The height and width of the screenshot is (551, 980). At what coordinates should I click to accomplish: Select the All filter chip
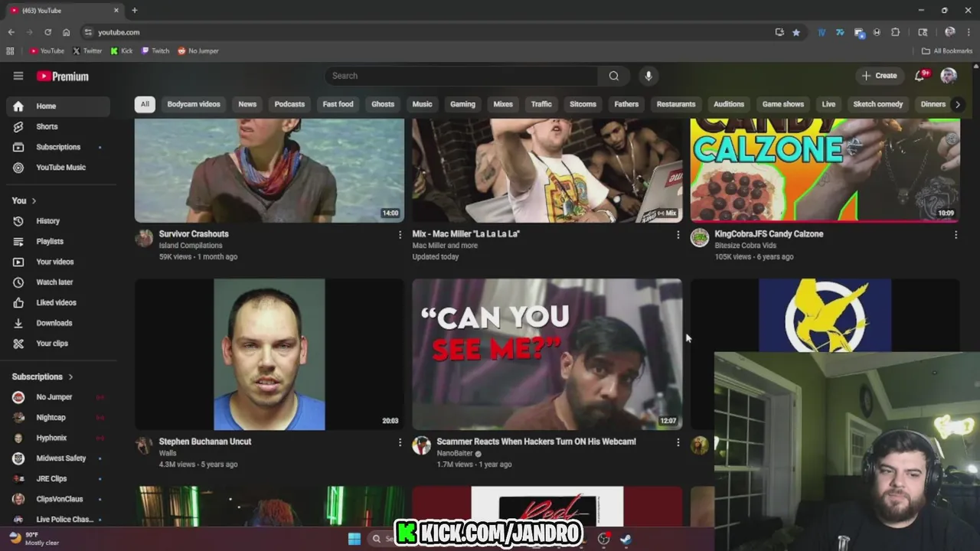click(145, 104)
